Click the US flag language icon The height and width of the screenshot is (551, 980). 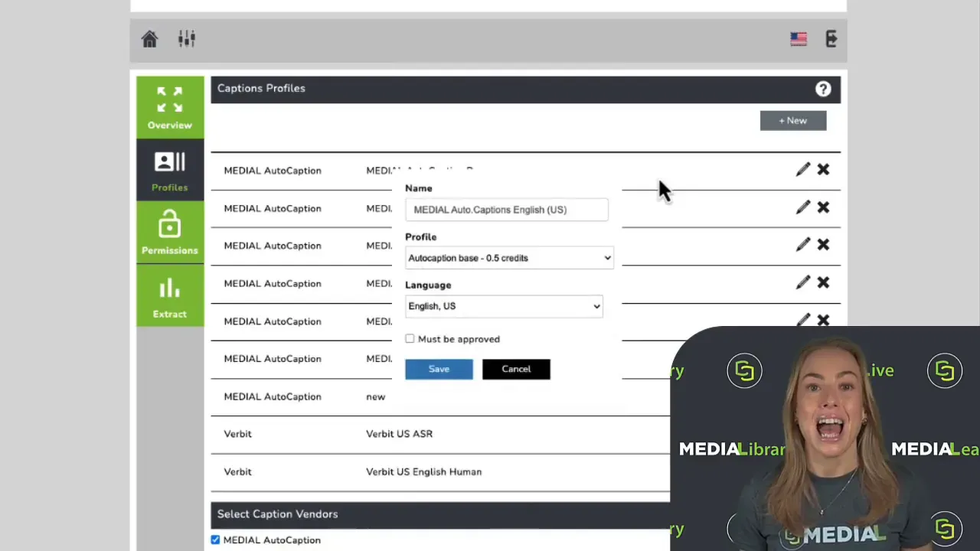point(799,39)
